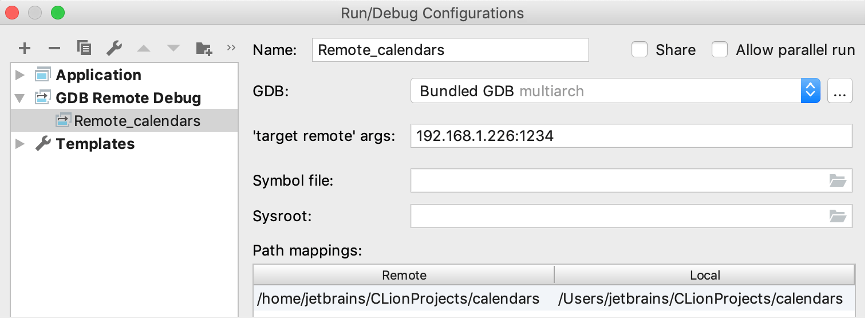Show more toolbar actions via double chevron

(231, 48)
